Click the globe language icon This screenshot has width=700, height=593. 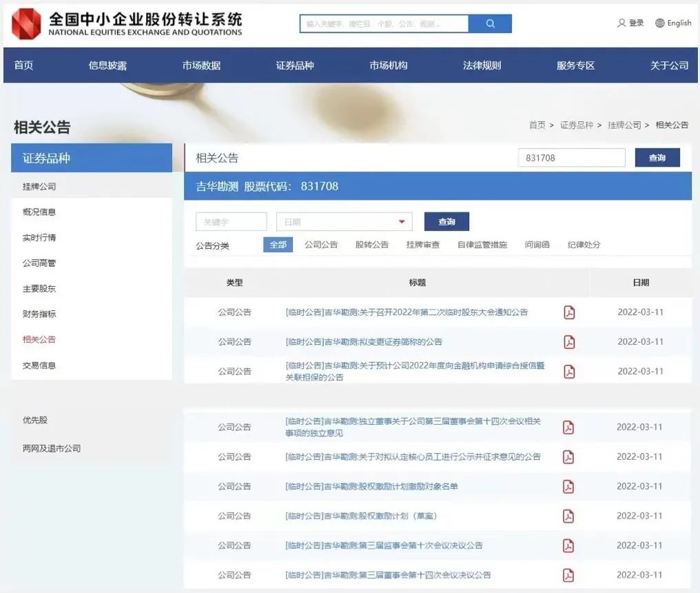point(660,23)
